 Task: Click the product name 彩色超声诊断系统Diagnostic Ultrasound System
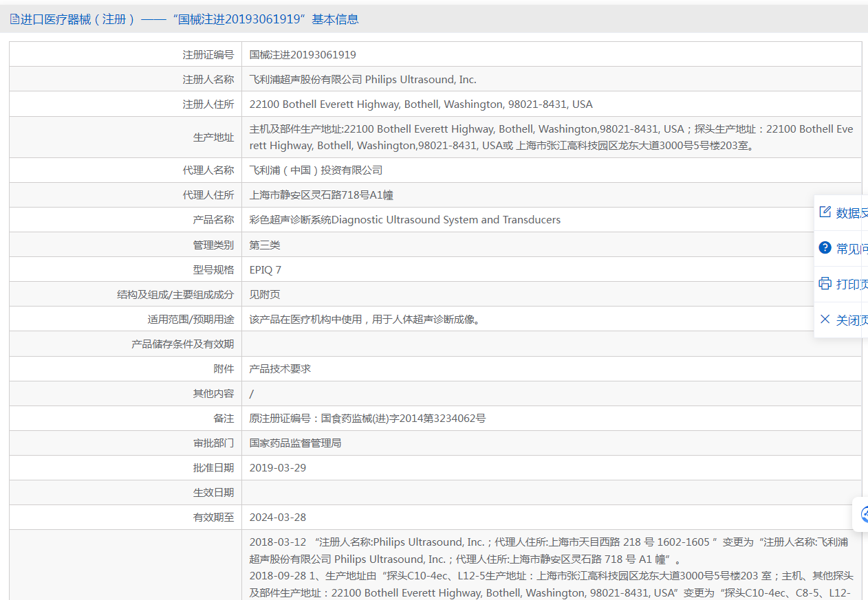pyautogui.click(x=405, y=220)
